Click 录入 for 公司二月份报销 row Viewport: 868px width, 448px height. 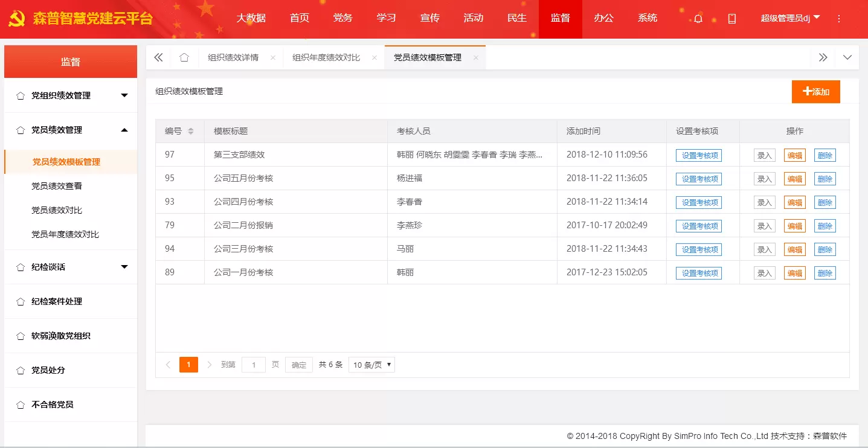coord(765,226)
